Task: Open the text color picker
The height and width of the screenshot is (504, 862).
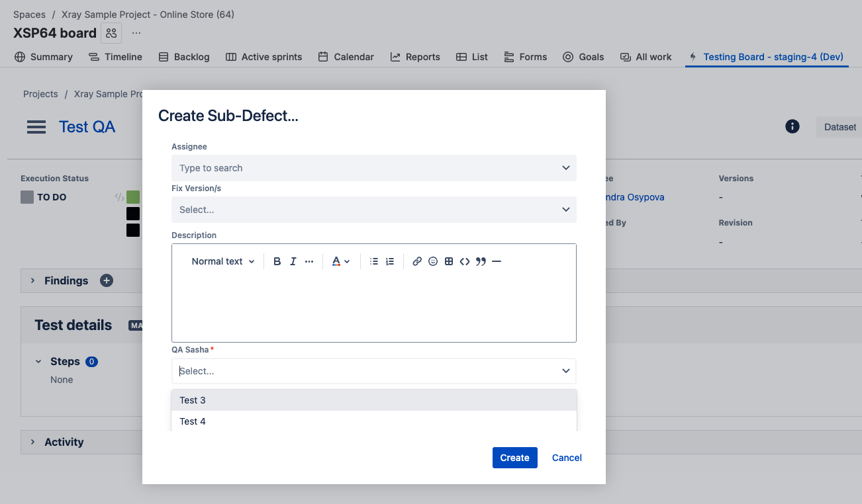Action: click(x=340, y=261)
